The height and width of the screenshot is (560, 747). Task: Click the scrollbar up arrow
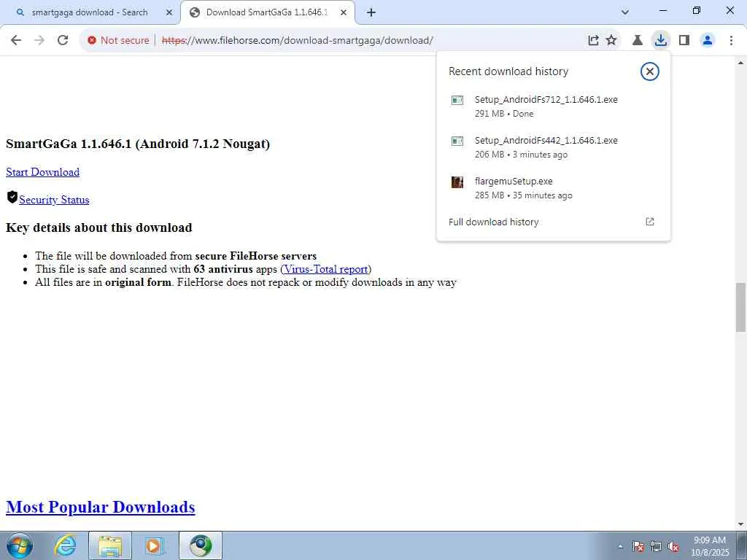741,63
